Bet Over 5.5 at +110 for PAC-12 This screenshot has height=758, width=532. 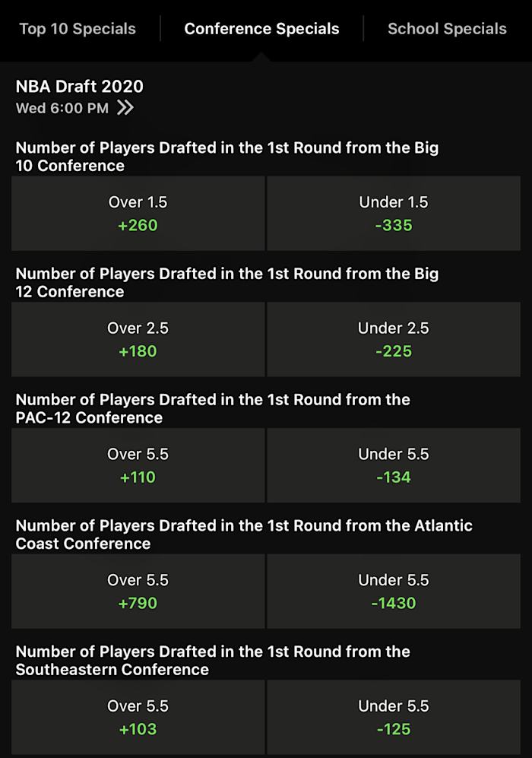[137, 465]
